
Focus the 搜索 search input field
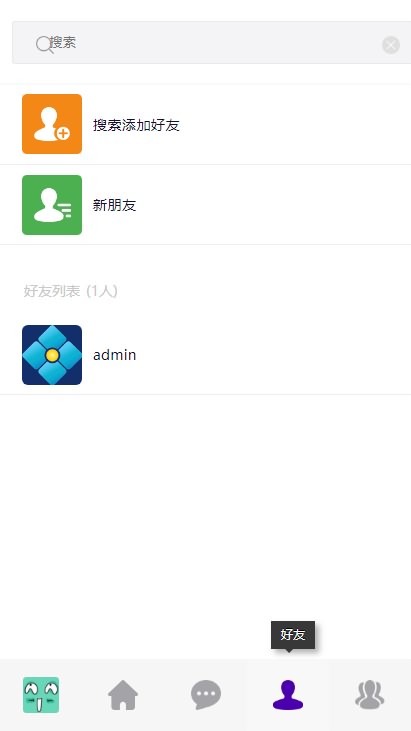click(x=212, y=42)
